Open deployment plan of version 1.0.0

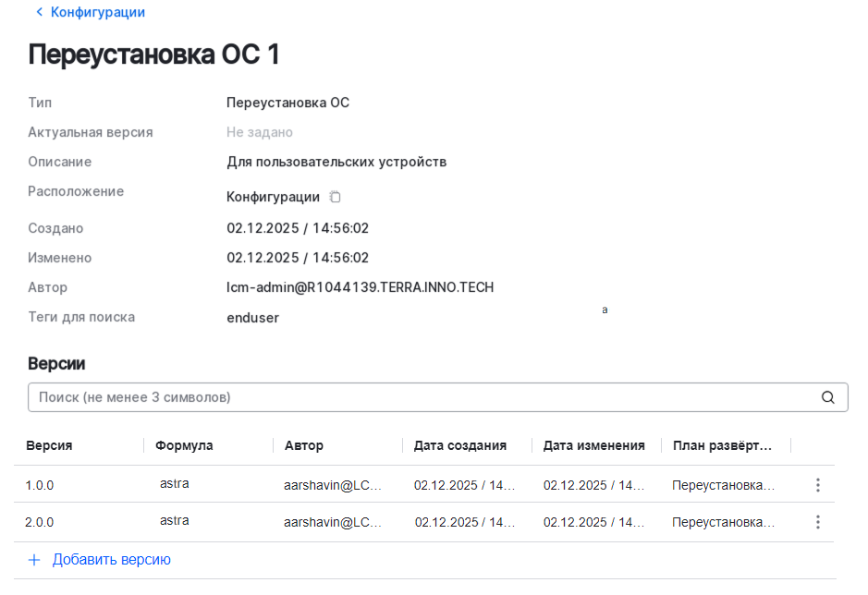(x=723, y=483)
